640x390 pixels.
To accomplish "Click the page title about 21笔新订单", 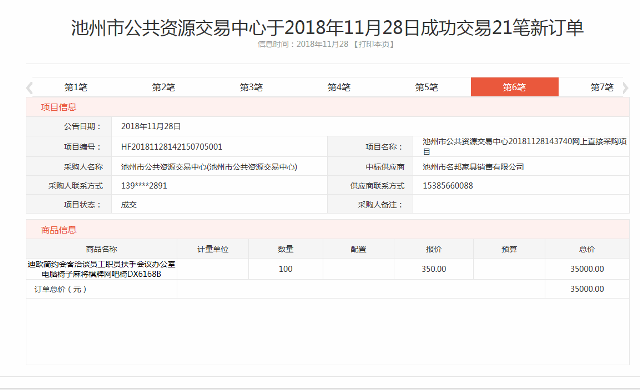I will tap(327, 28).
